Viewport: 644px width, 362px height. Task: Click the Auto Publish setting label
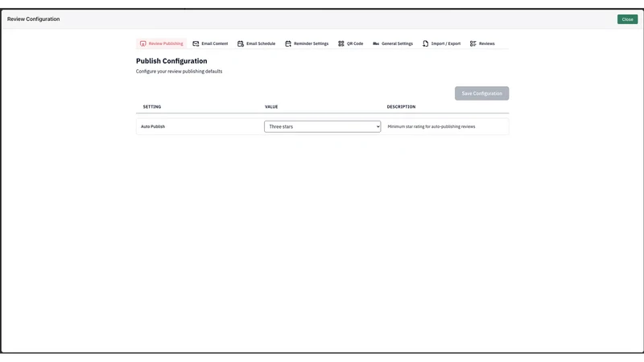click(153, 126)
